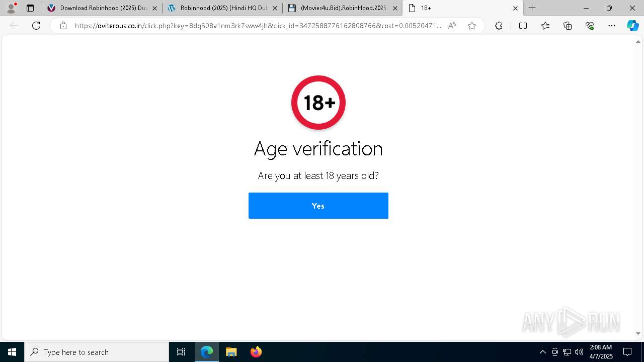Open the notification center
The width and height of the screenshot is (644, 362).
pos(627,352)
